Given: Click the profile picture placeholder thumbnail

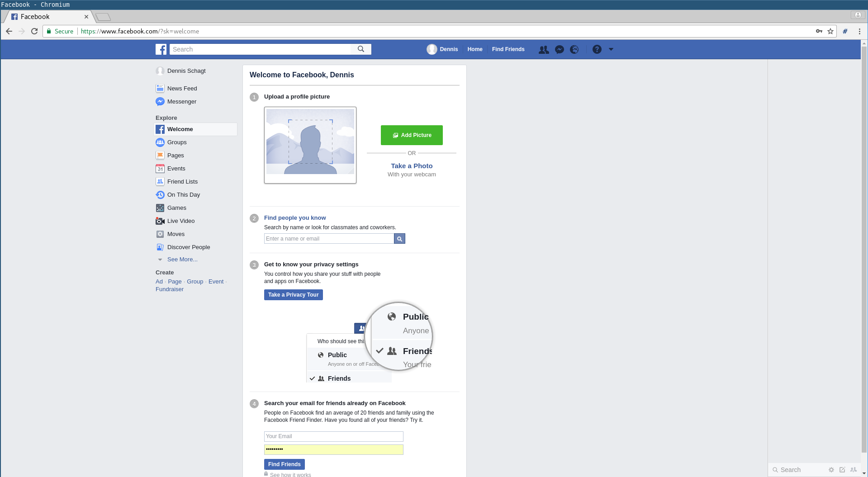Looking at the screenshot, I should 310,145.
